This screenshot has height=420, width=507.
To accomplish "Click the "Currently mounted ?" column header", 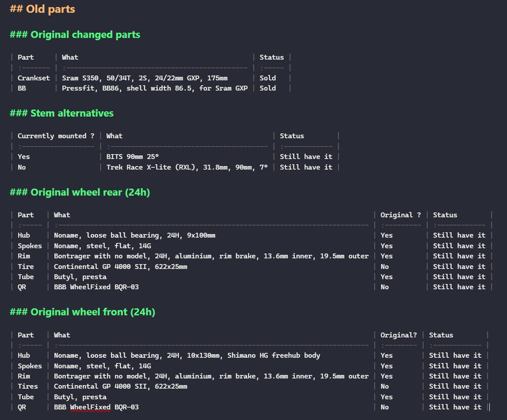I will tap(56, 136).
